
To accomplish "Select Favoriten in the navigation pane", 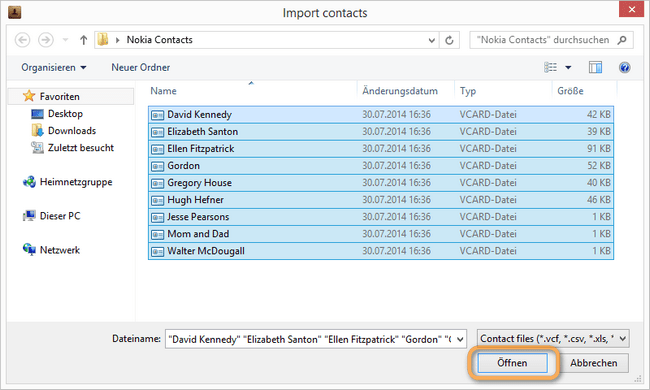I will point(71,97).
